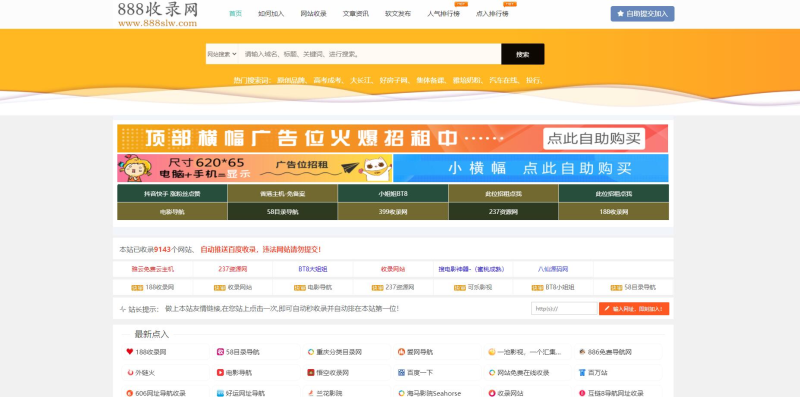The height and width of the screenshot is (397, 800).
Task: Click the red play icon of 电影导航 in 最新点入
Action: click(220, 373)
